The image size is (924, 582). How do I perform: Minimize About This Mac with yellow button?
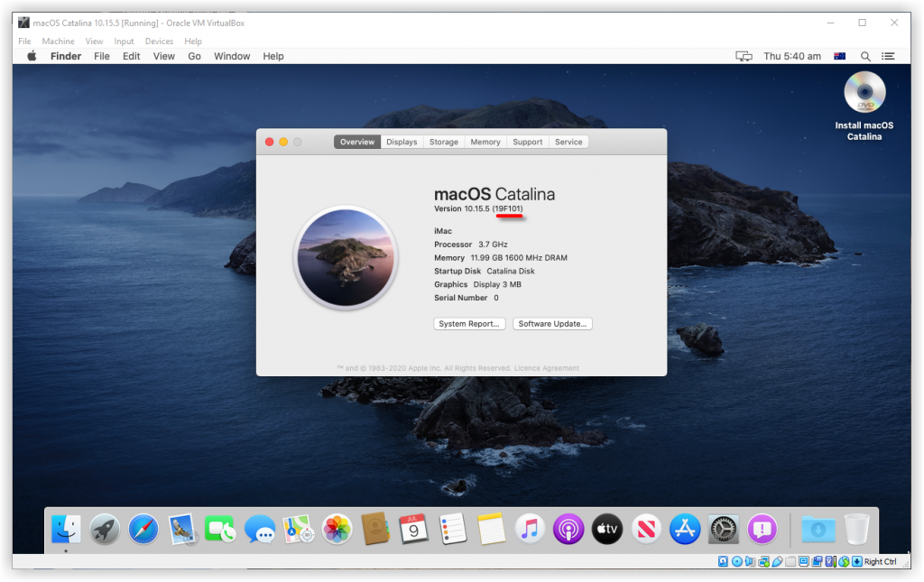point(283,142)
